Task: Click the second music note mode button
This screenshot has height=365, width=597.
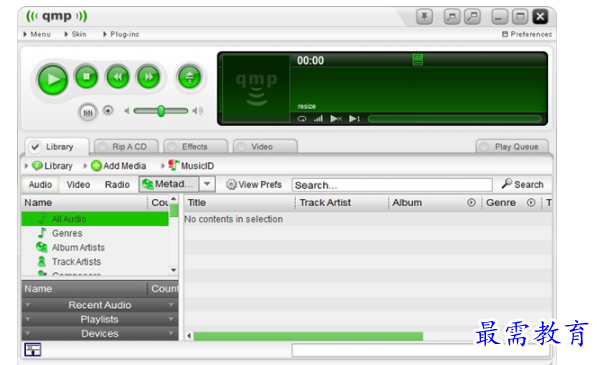Action: click(x=472, y=16)
